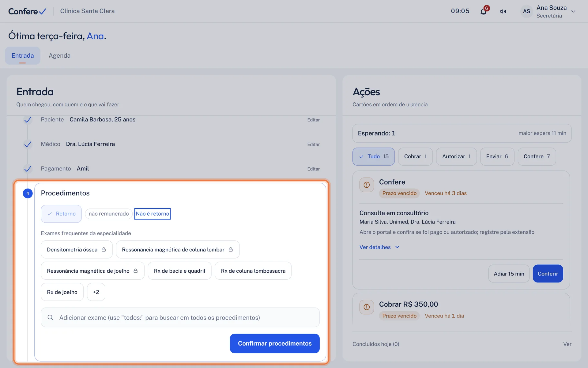Click the Confere logo
The height and width of the screenshot is (368, 588).
pyautogui.click(x=27, y=11)
